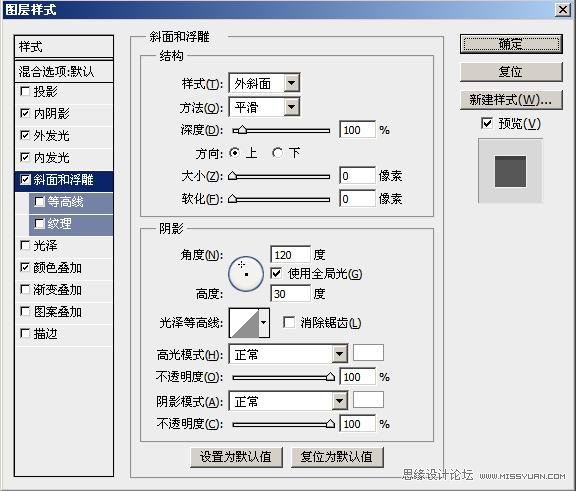Click the 软化(F) slider handle
The width and height of the screenshot is (576, 491).
[x=232, y=199]
